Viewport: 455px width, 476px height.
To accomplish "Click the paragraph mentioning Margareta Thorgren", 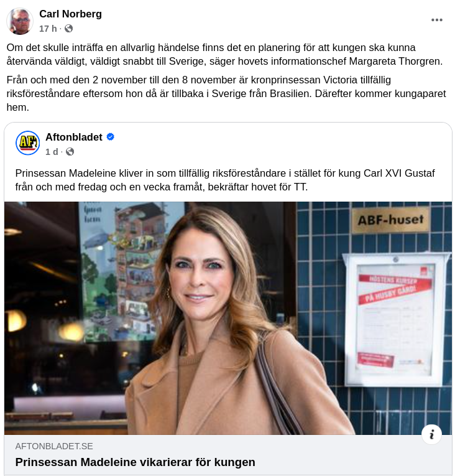I will 224,54.
